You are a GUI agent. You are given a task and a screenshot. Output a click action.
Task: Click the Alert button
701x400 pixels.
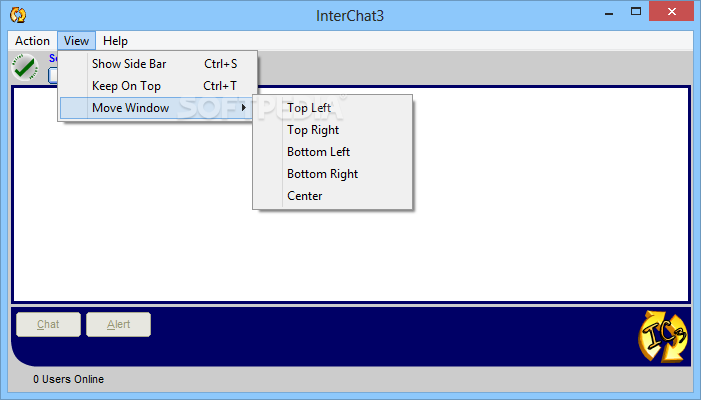click(118, 324)
